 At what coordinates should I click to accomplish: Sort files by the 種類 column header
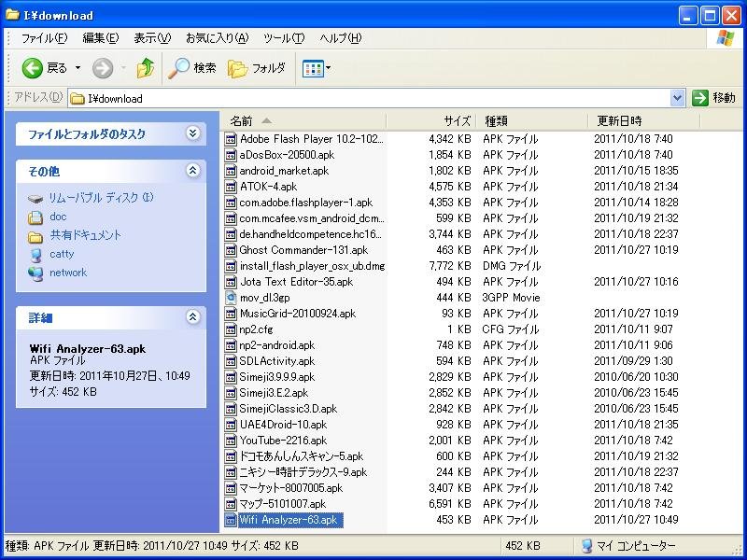[x=532, y=121]
